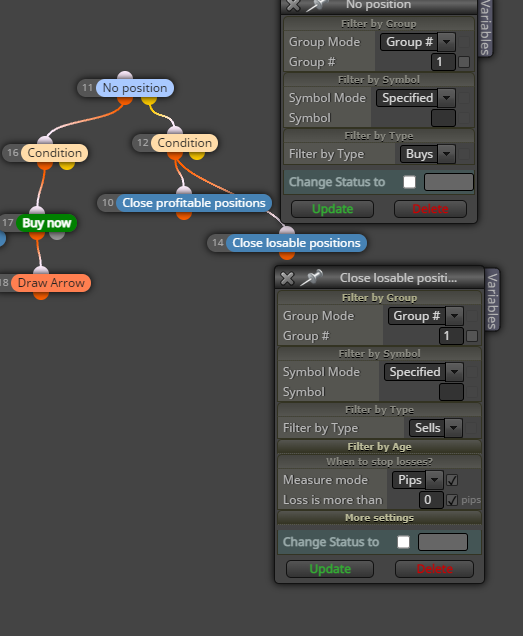This screenshot has width=523, height=636.
Task: Open Variables tab on No position panel
Action: tap(485, 28)
